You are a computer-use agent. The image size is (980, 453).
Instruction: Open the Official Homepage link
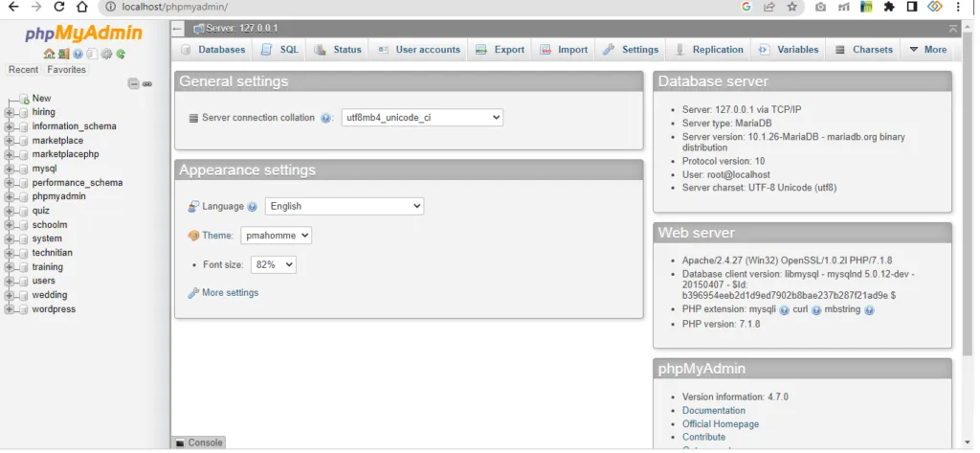tap(721, 424)
